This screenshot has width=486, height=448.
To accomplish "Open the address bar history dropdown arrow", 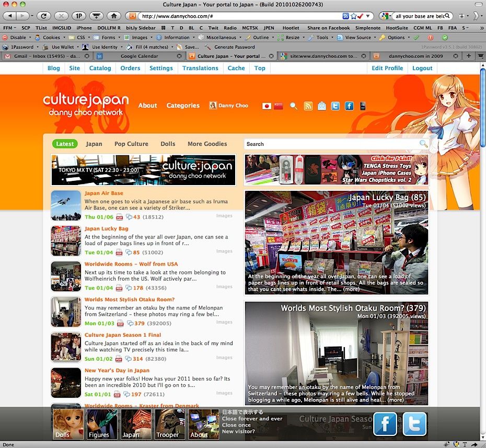I will pos(367,16).
